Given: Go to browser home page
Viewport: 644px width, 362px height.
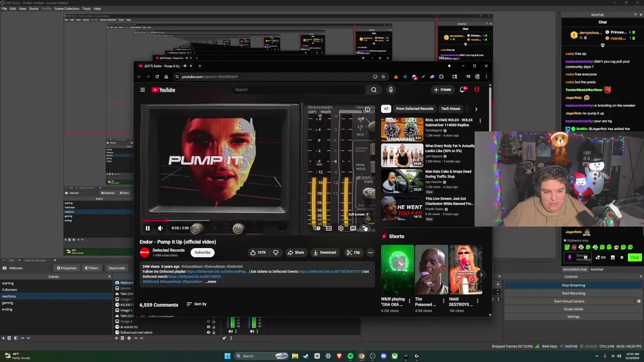Looking at the screenshot, I should (x=166, y=76).
